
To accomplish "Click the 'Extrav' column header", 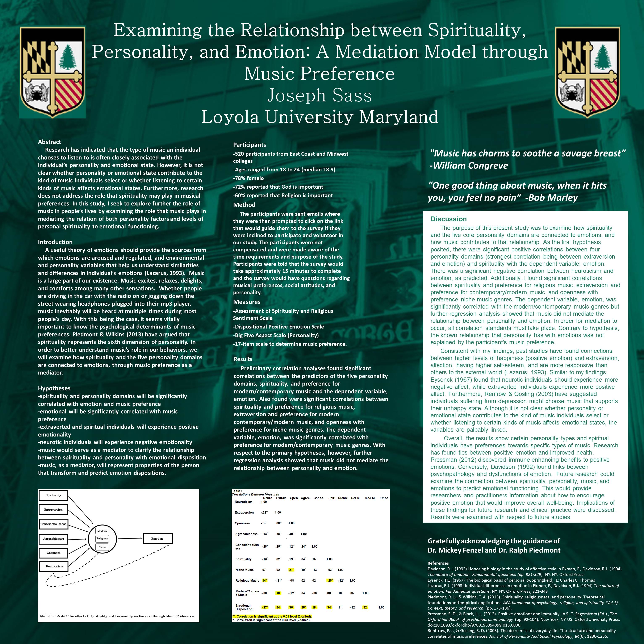I will pos(281,498).
